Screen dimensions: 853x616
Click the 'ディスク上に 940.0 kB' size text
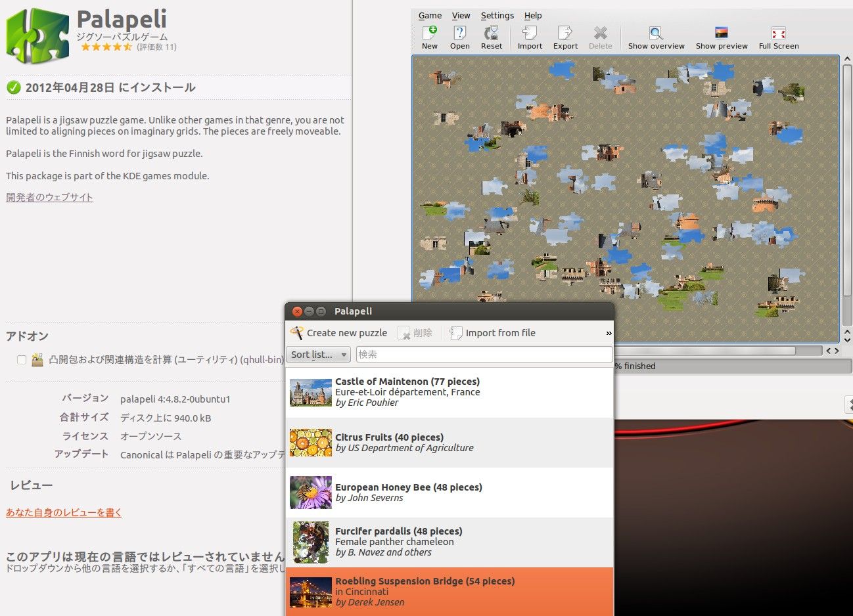pos(166,418)
